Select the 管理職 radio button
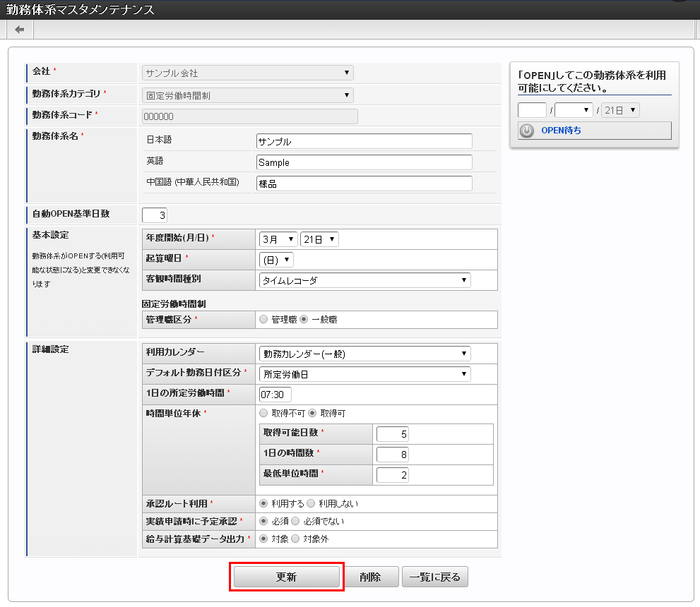 click(x=264, y=320)
